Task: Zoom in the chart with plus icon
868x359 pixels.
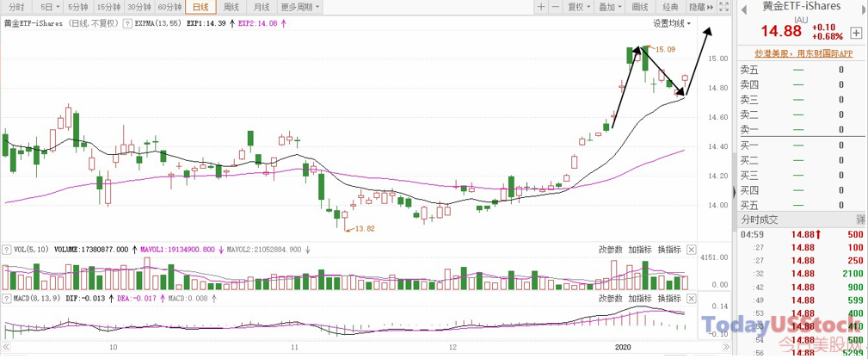Action: pos(541,7)
